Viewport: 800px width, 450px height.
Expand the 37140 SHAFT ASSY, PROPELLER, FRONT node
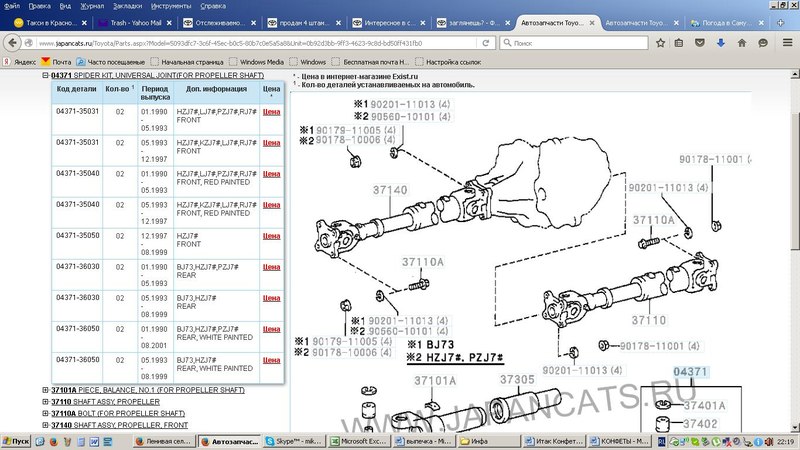[45, 425]
